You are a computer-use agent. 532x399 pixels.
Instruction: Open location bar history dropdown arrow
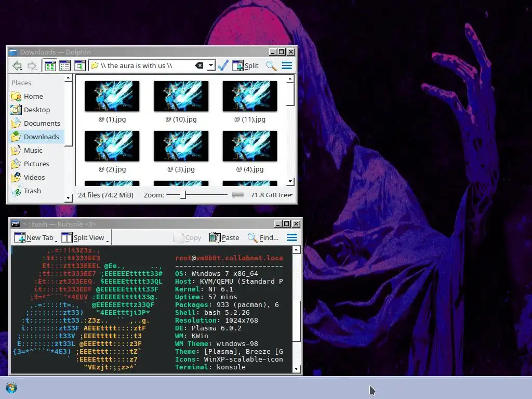click(x=211, y=65)
